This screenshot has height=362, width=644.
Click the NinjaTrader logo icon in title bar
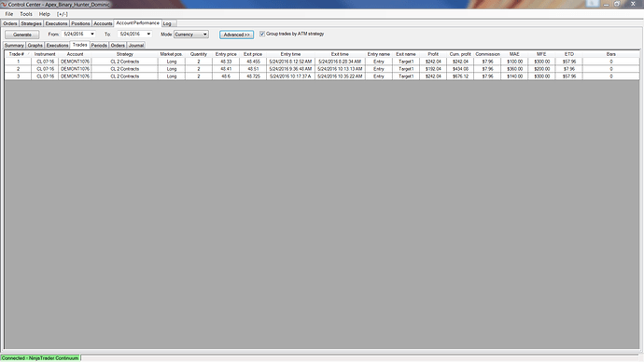click(4, 5)
